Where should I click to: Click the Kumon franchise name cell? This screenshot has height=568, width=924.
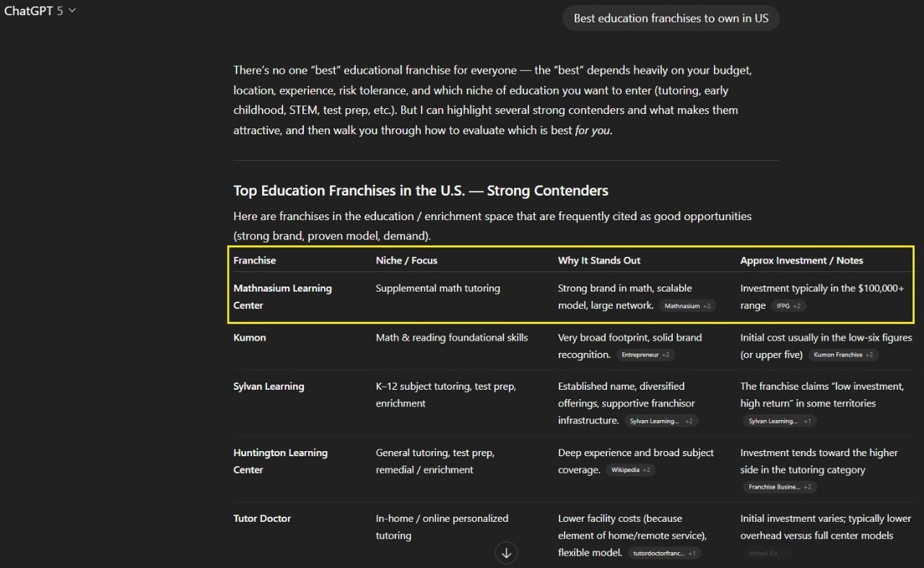coord(249,338)
